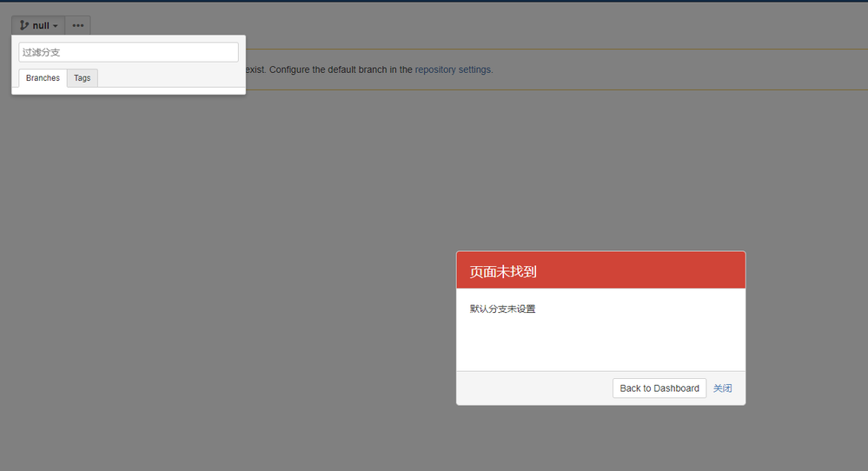
Task: Select the 默认分支未设置 message text
Action: 503,308
